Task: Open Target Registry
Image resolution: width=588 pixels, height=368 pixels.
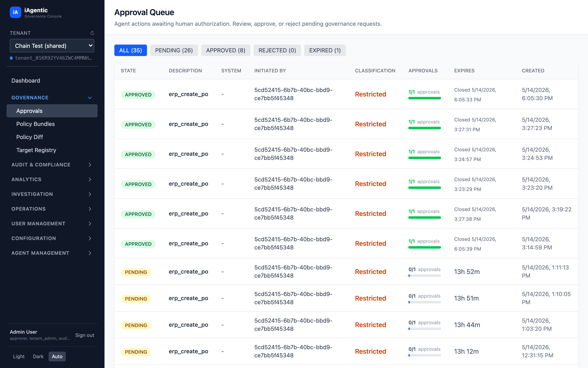Action: tap(36, 150)
